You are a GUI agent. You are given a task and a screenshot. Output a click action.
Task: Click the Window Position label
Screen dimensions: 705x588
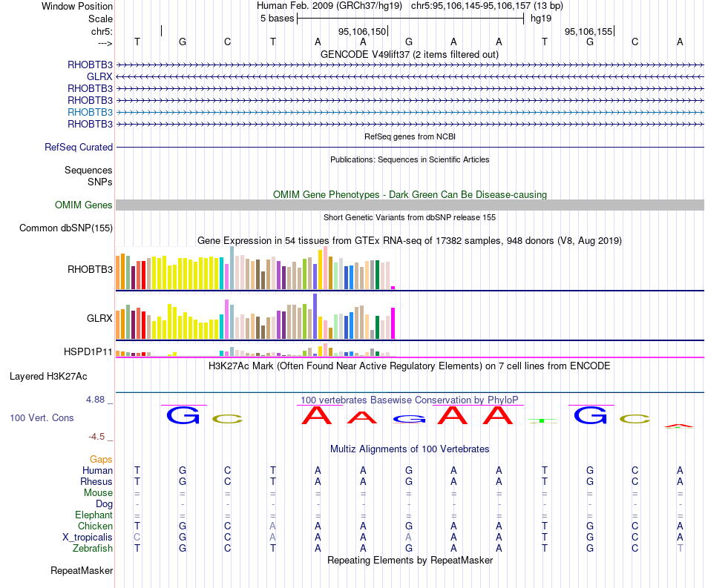[77, 6]
